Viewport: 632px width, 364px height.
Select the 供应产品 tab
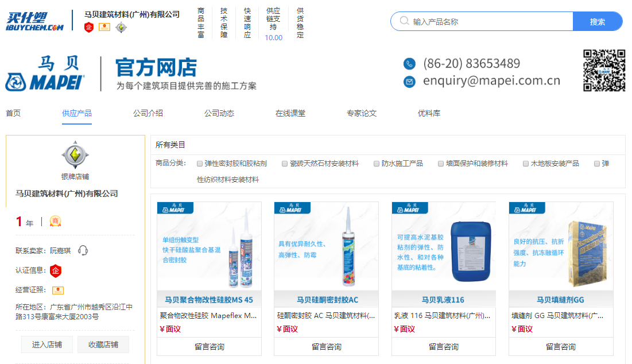pyautogui.click(x=77, y=113)
